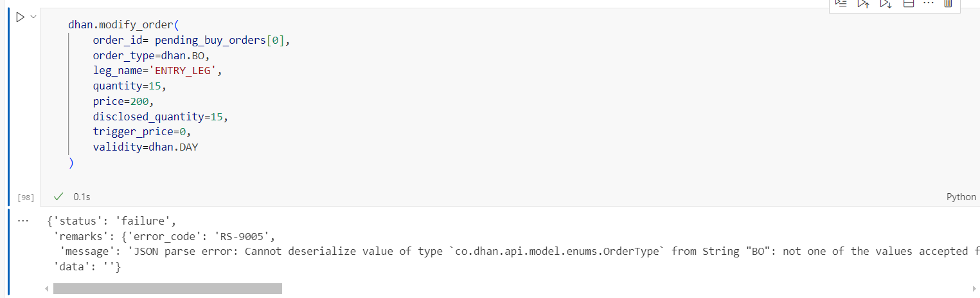980x298 pixels.
Task: Click the horizontal scrollbar thumb
Action: tap(167, 289)
